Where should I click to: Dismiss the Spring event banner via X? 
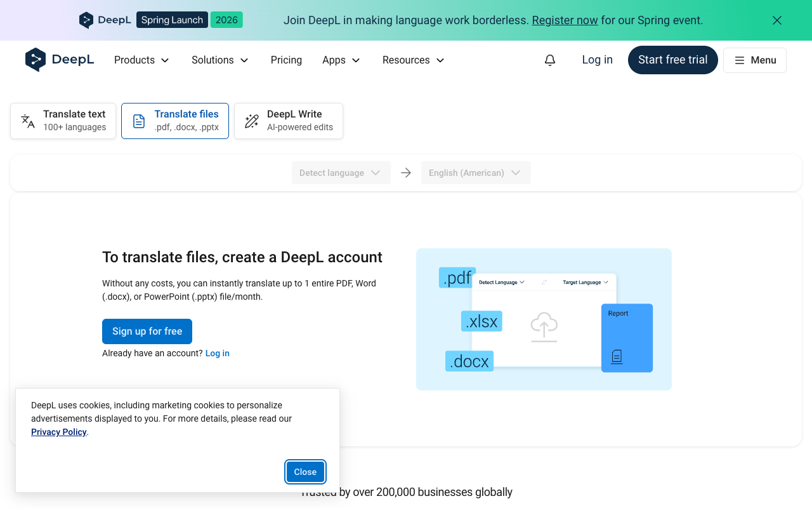point(776,20)
